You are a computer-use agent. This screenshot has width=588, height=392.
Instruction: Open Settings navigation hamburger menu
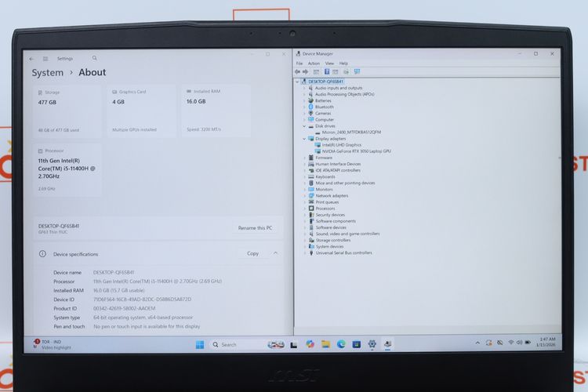(45, 59)
